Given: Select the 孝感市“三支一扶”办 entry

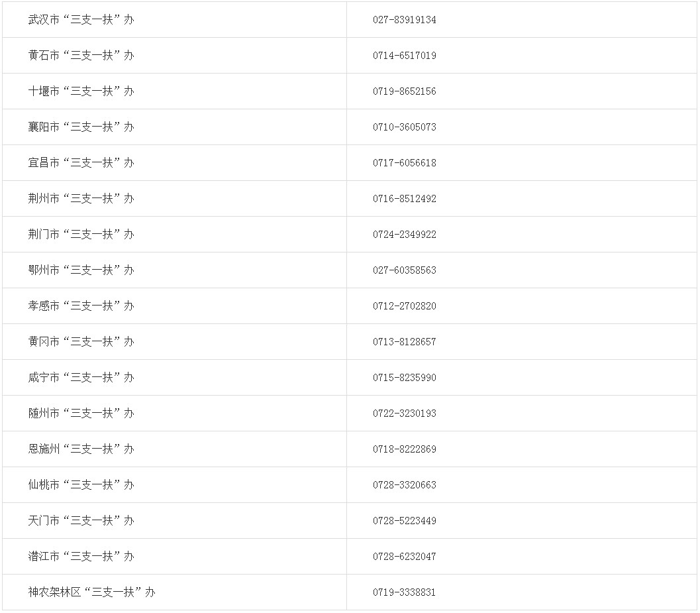Looking at the screenshot, I should coord(81,306).
